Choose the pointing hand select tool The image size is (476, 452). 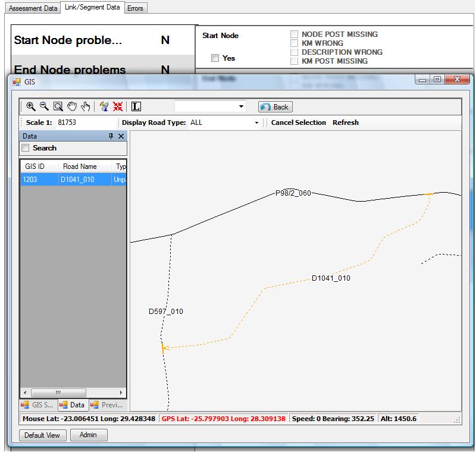pyautogui.click(x=86, y=106)
